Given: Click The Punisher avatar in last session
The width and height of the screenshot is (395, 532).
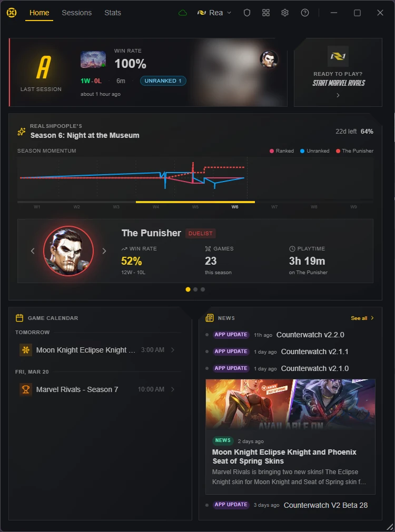Looking at the screenshot, I should tap(269, 59).
